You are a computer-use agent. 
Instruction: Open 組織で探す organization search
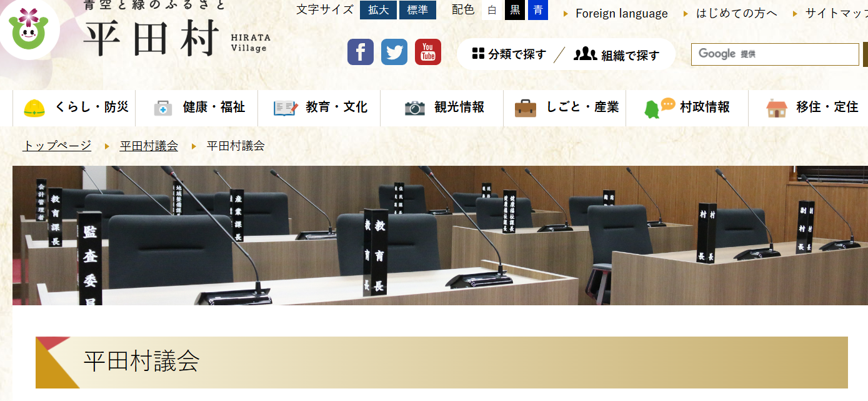(617, 55)
